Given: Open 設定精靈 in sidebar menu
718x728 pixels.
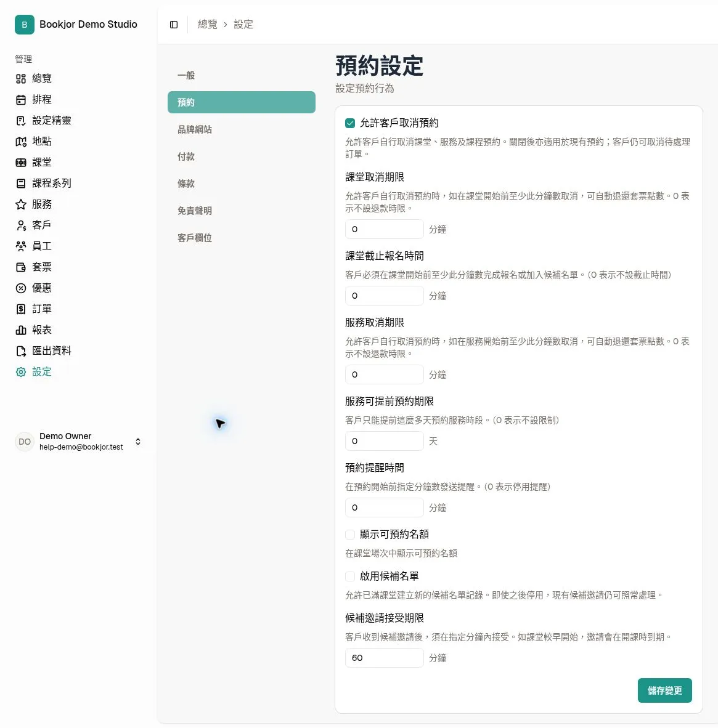Looking at the screenshot, I should tap(52, 121).
